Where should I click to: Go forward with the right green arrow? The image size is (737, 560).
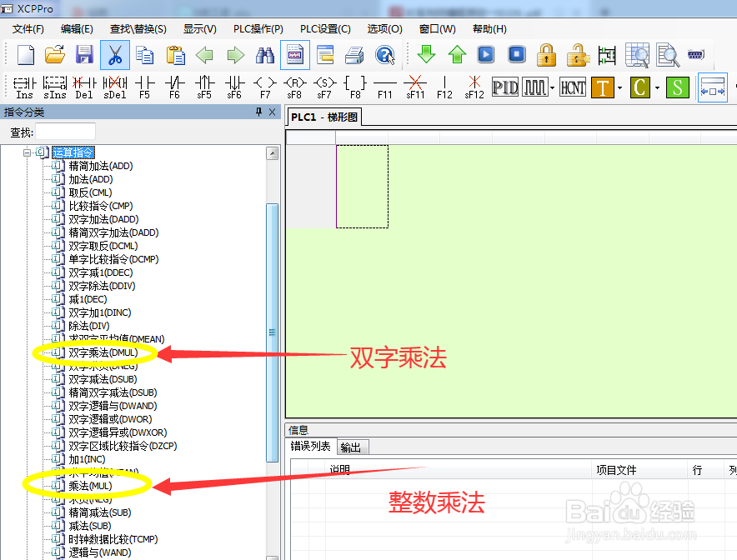[x=235, y=55]
